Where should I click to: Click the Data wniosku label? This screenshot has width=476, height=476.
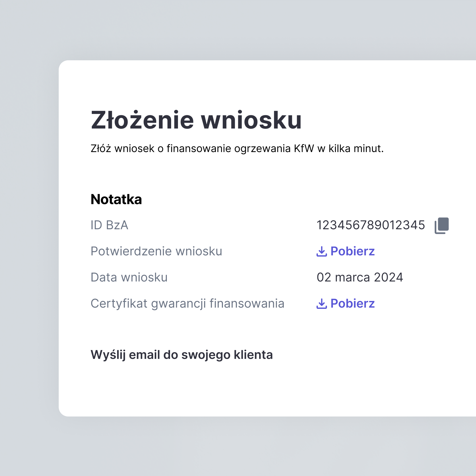click(129, 277)
